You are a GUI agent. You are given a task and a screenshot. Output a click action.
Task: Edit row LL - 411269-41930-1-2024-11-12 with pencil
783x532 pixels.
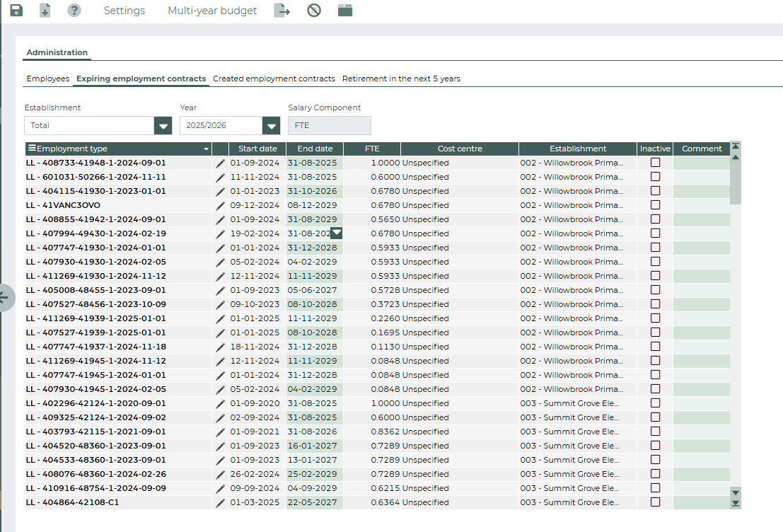(x=220, y=276)
